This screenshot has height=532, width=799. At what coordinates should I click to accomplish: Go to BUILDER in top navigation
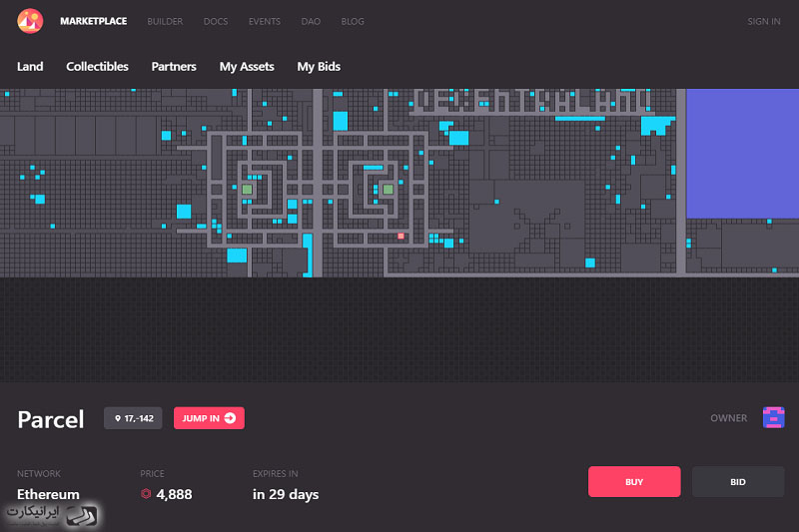click(165, 21)
